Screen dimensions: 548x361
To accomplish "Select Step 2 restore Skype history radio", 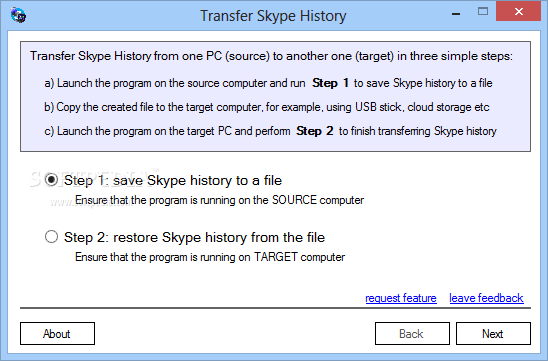I will coord(51,237).
